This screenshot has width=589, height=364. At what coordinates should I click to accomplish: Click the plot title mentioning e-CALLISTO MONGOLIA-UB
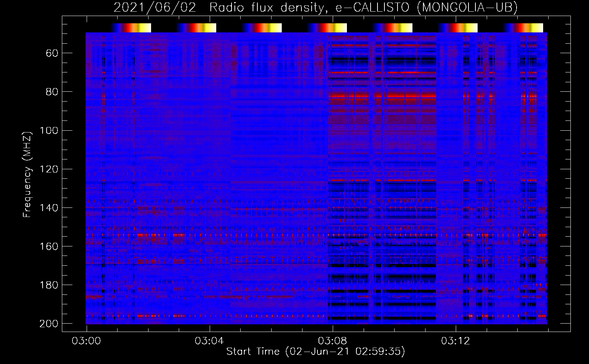pyautogui.click(x=316, y=7)
